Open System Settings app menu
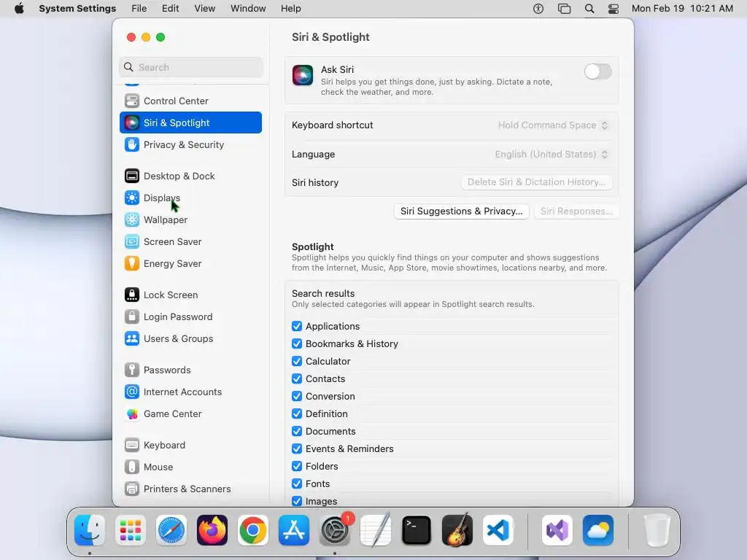Viewport: 747px width, 560px height. [x=77, y=9]
